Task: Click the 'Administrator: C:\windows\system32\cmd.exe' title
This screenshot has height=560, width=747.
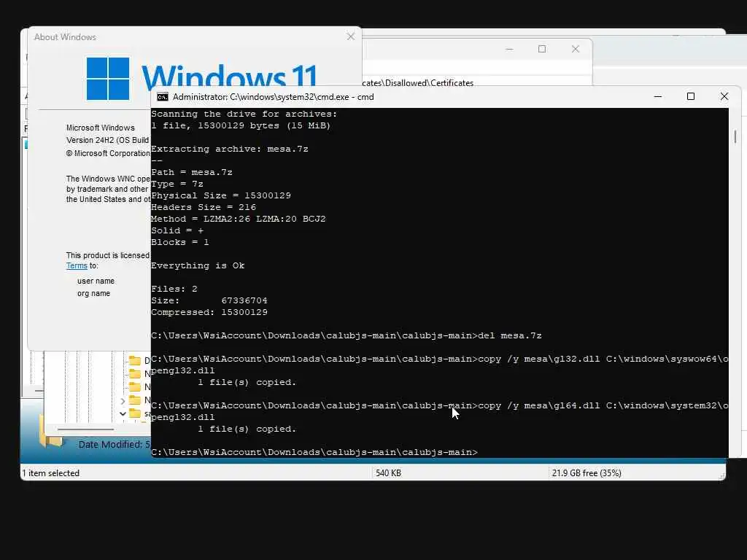Action: tap(274, 97)
